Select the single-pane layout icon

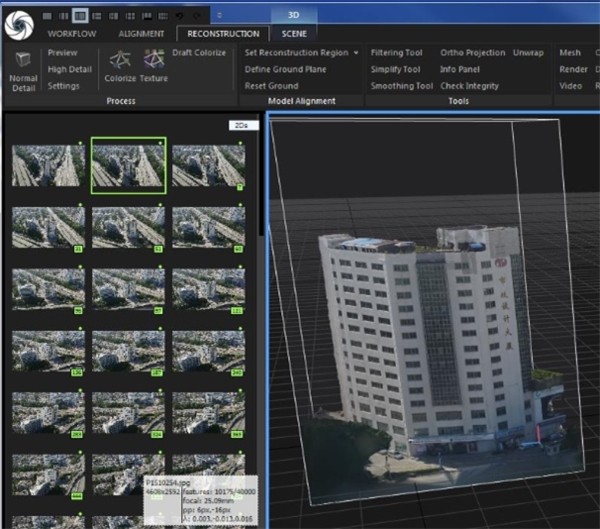[47, 16]
